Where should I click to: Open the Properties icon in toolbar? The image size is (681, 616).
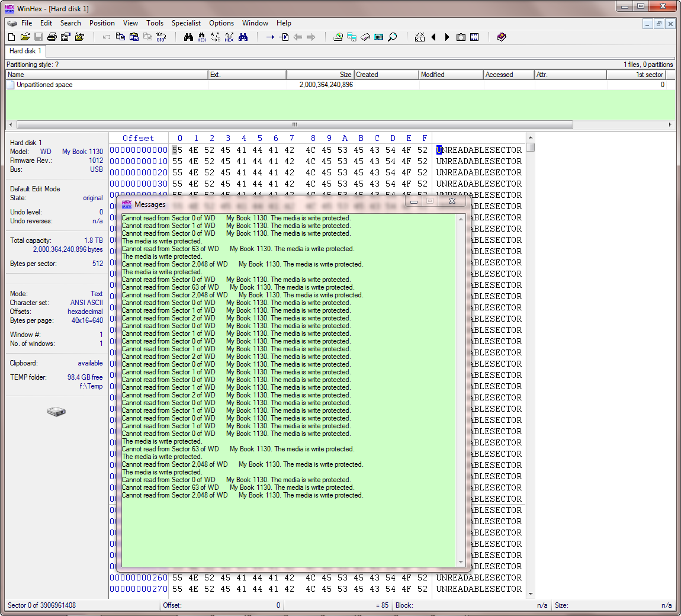pyautogui.click(x=66, y=37)
